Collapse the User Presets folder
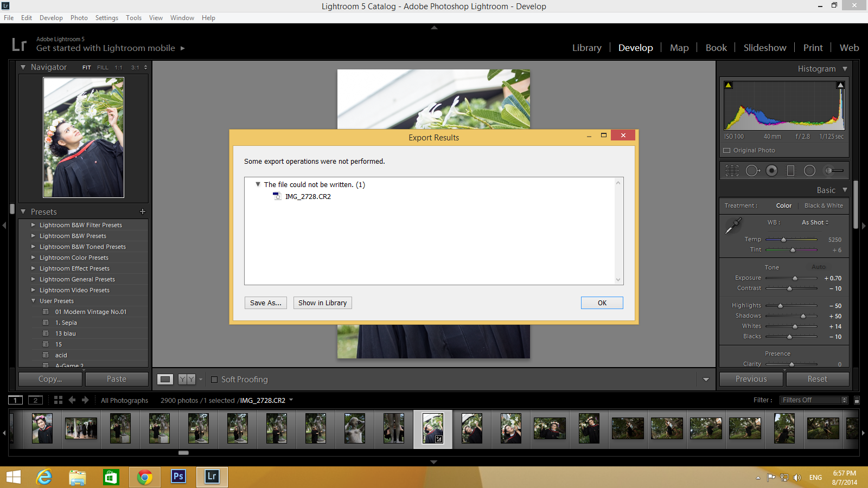This screenshot has height=488, width=868. (33, 300)
